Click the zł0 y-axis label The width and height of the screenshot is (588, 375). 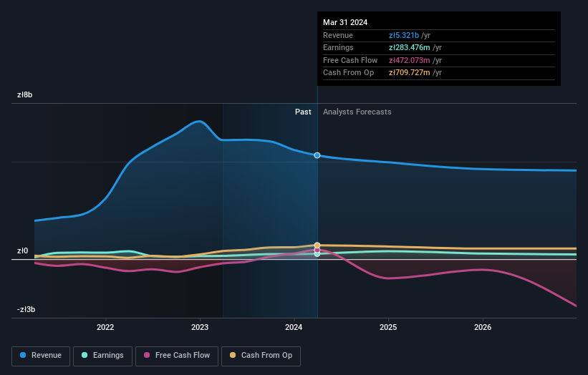click(x=22, y=250)
